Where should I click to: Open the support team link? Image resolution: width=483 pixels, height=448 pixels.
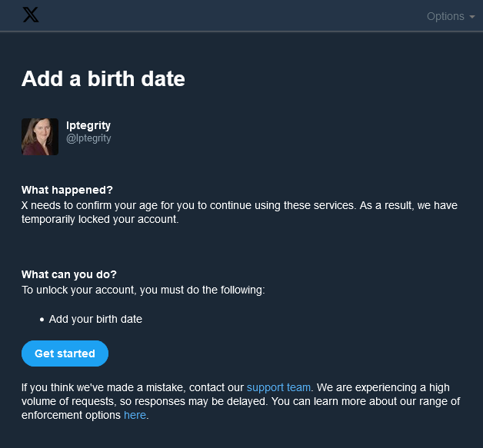(278, 387)
